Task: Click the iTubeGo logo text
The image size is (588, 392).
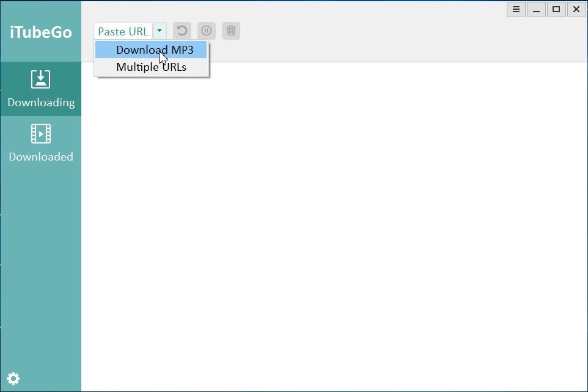Action: (x=40, y=32)
